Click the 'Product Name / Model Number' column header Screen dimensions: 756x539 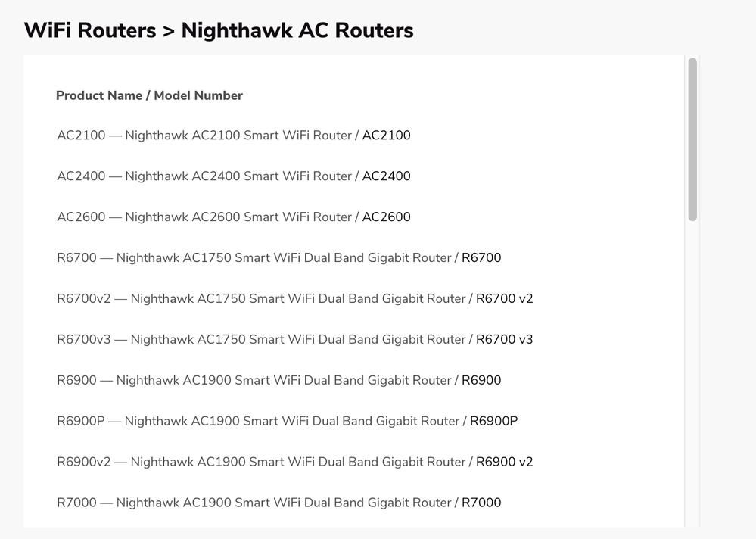click(x=149, y=95)
